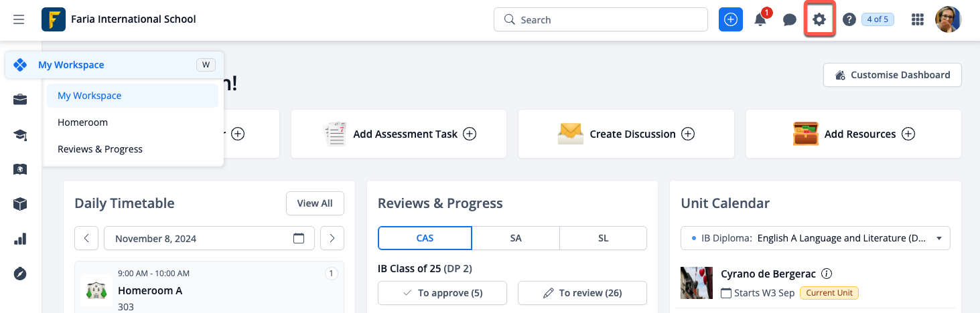Switch to the SA tab

coord(515,238)
